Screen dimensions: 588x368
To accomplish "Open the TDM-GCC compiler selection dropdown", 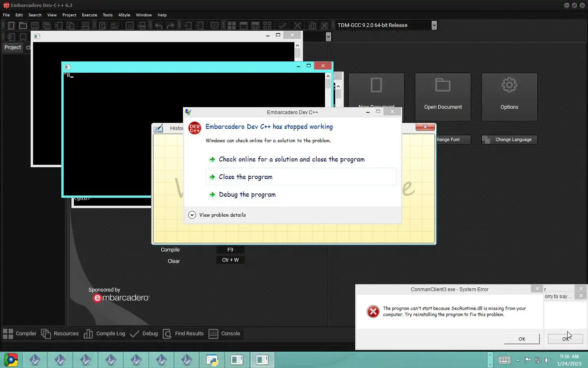I will (434, 25).
